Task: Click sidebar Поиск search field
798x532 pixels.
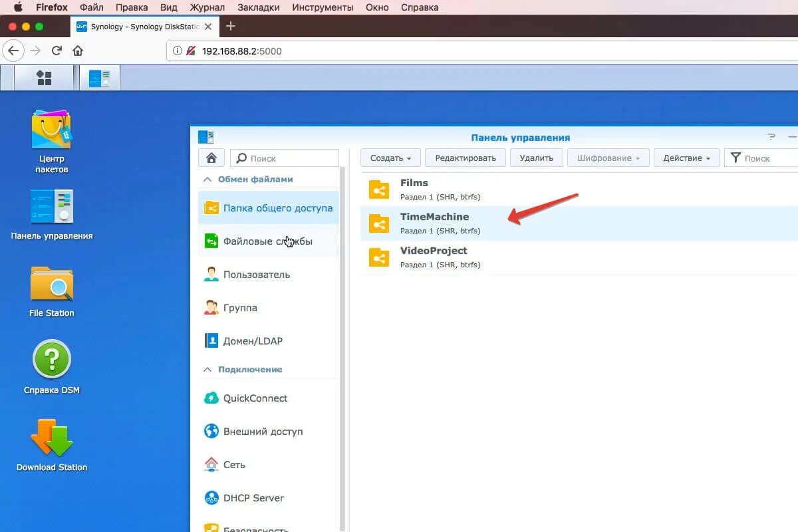Action: click(x=285, y=158)
